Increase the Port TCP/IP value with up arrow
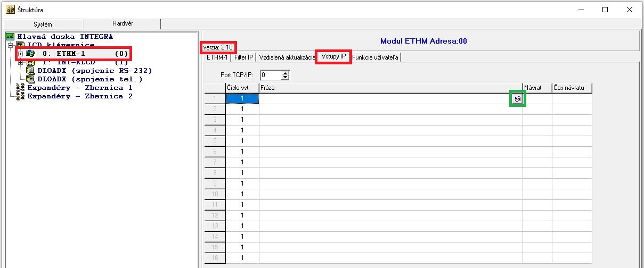644x268 pixels. 285,73
